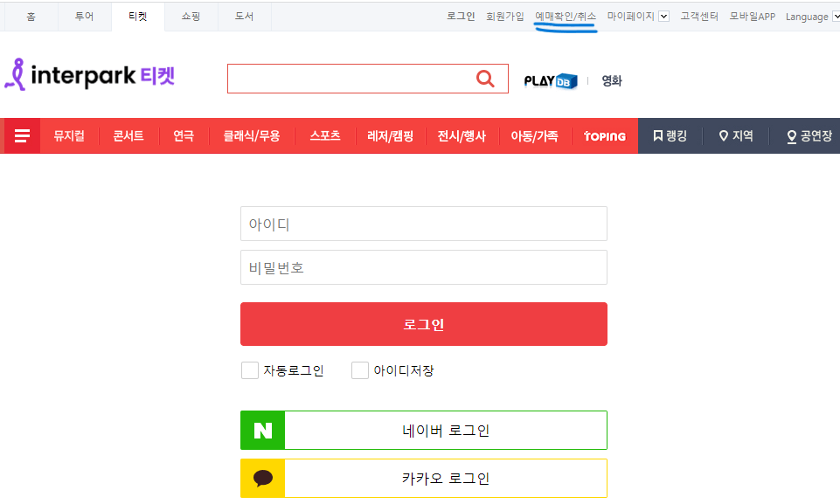840x504 pixels.
Task: Open the 스포츠 category
Action: [x=325, y=136]
